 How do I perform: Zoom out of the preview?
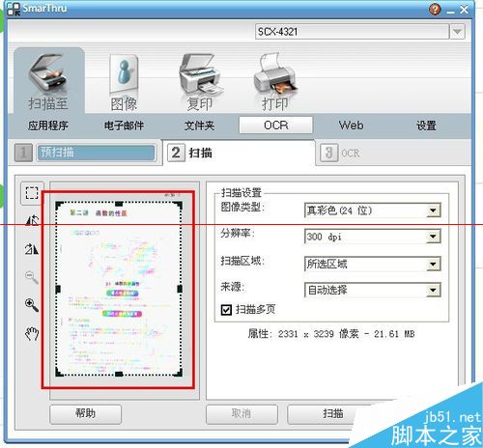click(x=32, y=277)
